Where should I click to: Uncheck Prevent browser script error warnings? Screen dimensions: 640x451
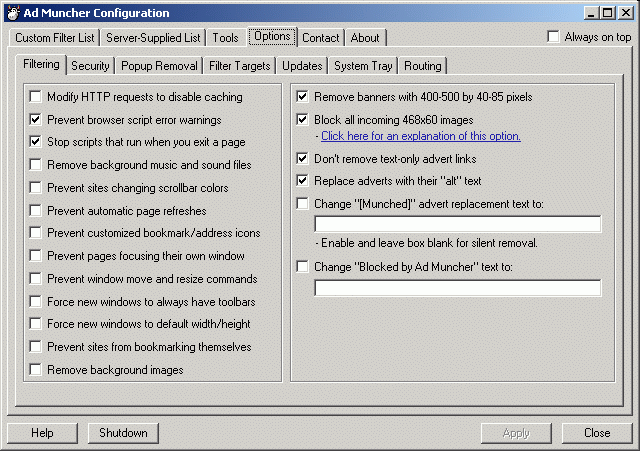coord(36,120)
